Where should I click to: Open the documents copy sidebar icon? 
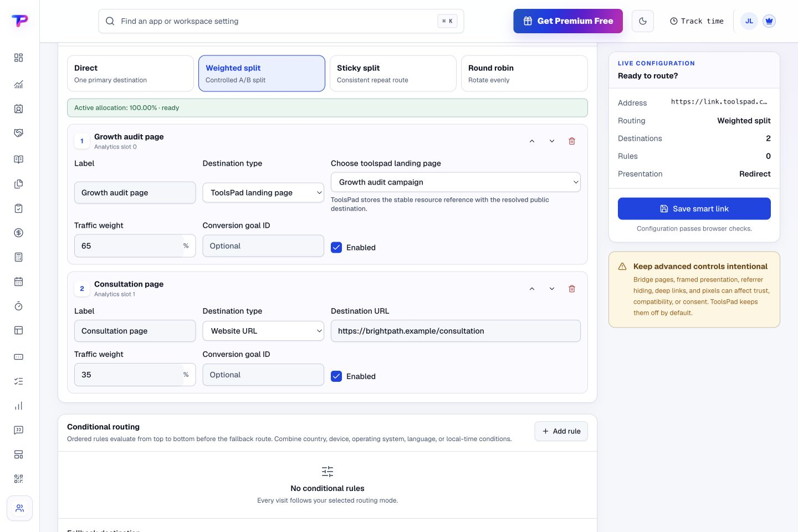pyautogui.click(x=18, y=184)
